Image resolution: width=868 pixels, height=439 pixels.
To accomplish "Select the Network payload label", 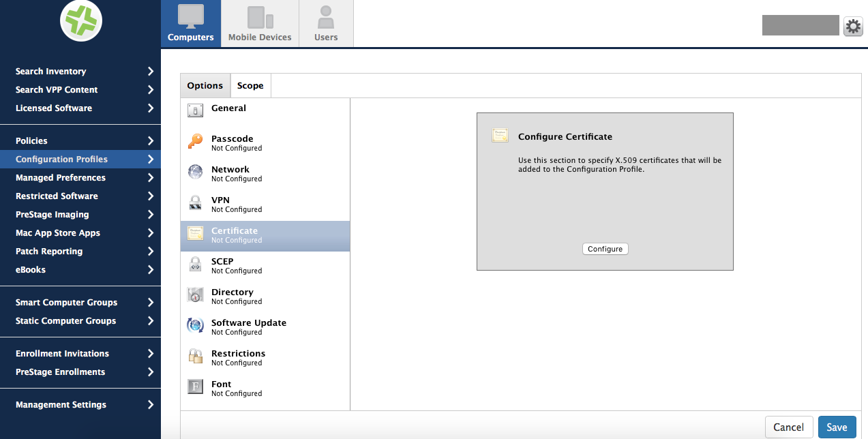I will click(230, 169).
